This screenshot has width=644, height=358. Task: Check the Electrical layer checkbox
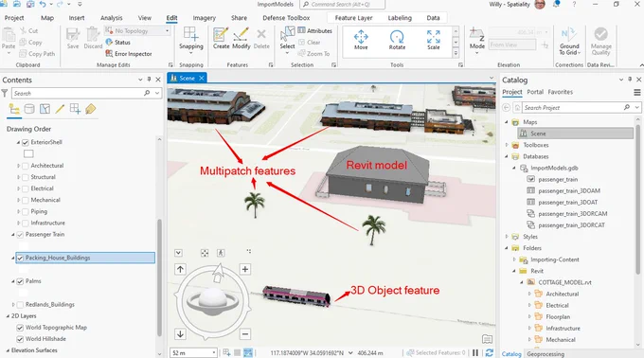pos(26,188)
